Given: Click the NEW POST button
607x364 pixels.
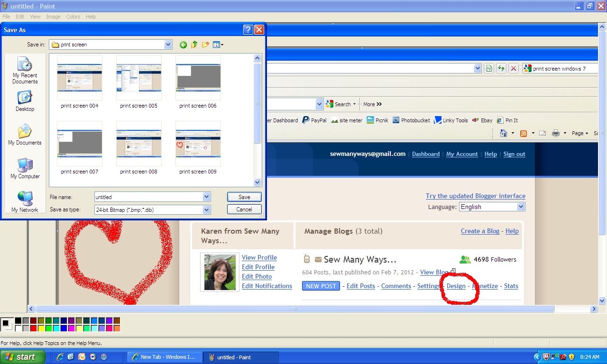Looking at the screenshot, I should pyautogui.click(x=321, y=286).
